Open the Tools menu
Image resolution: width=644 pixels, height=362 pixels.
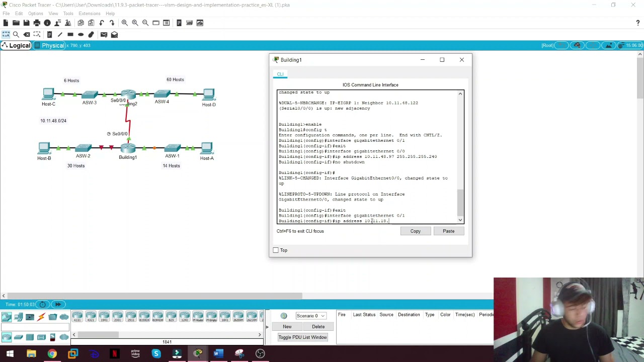tap(68, 14)
